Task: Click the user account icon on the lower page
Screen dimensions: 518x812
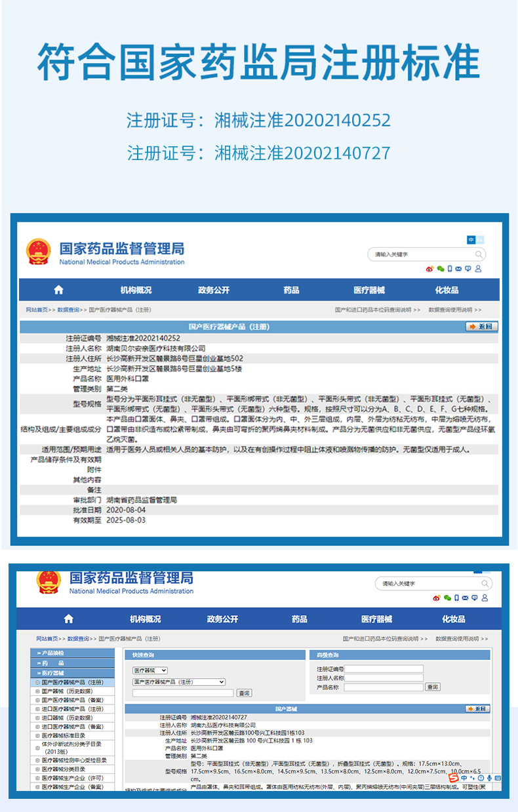Action: [x=485, y=598]
